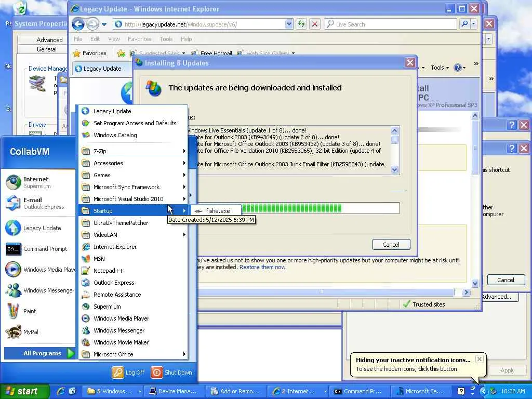Open Windows Media Player in programs list
The height and width of the screenshot is (399, 532).
(x=133, y=318)
